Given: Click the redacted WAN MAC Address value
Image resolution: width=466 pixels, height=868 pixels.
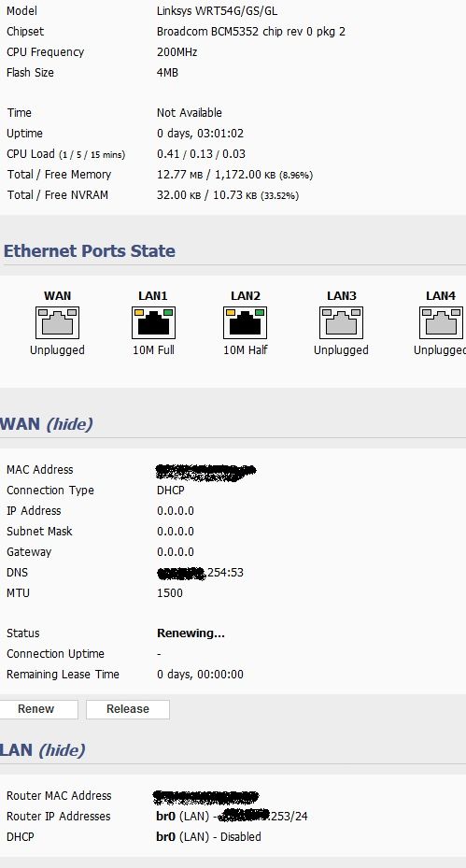Looking at the screenshot, I should 205,472.
